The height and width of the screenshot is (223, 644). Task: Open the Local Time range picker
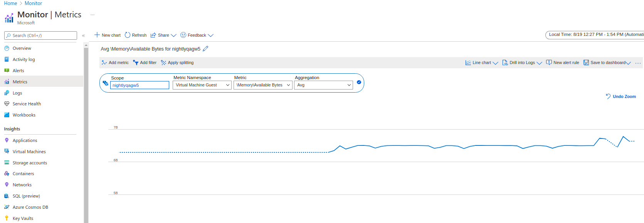[595, 35]
